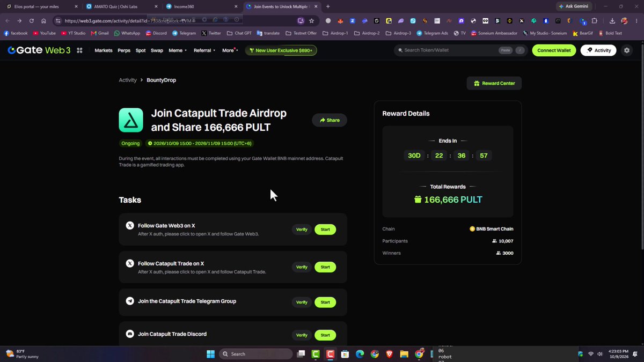This screenshot has width=644, height=362.
Task: Open File Explorer from the taskbar
Action: pos(404,354)
